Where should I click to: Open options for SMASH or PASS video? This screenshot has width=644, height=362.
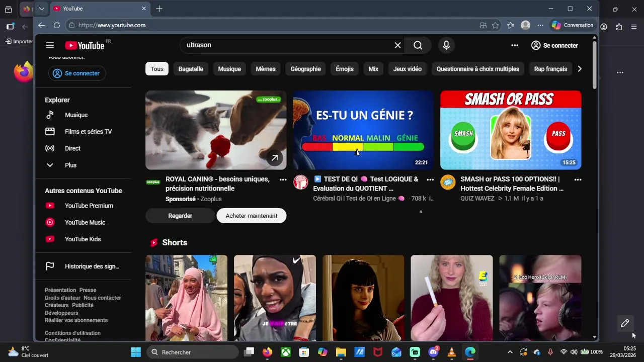(578, 179)
